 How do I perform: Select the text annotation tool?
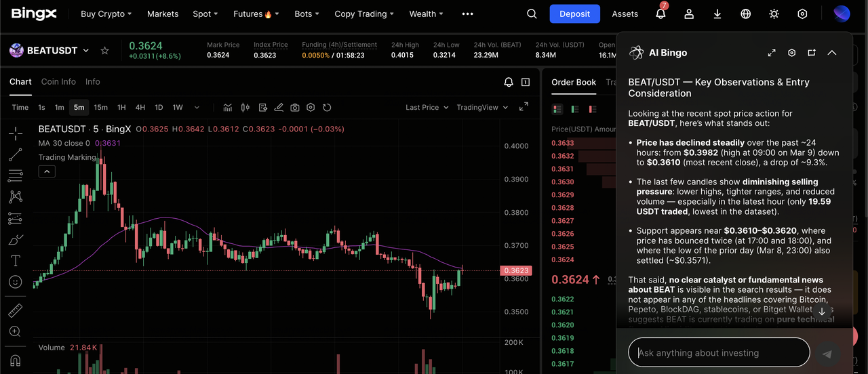[x=15, y=261]
